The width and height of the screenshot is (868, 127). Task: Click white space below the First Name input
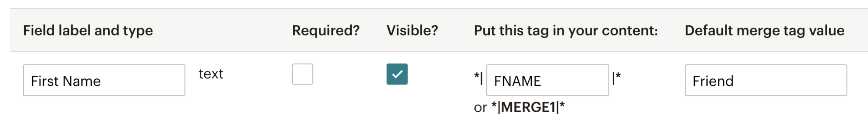(x=104, y=112)
